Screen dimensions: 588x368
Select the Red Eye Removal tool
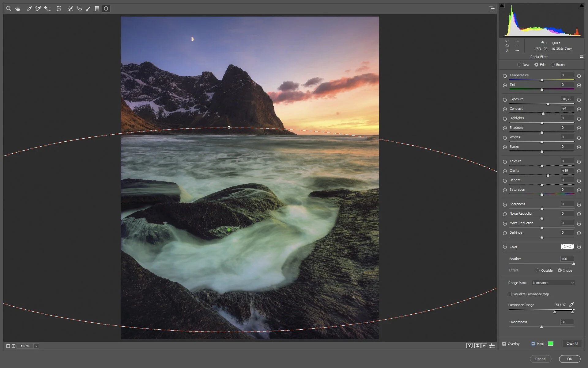pyautogui.click(x=79, y=9)
